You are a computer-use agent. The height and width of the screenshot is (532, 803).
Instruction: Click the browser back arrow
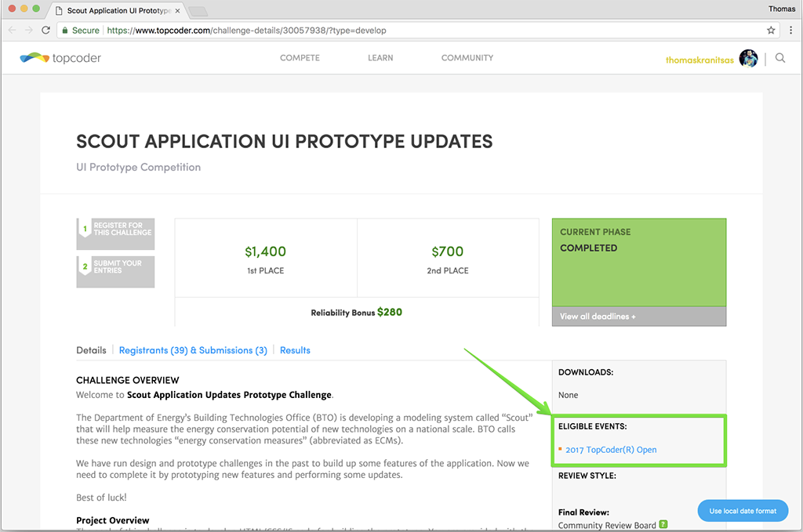13,31
